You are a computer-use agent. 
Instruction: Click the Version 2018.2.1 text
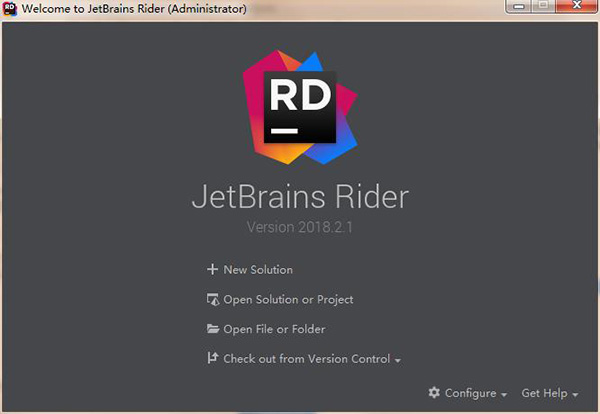click(x=299, y=227)
